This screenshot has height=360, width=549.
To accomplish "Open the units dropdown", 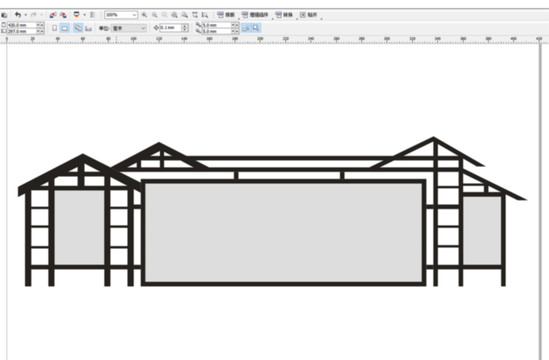I will tap(128, 28).
